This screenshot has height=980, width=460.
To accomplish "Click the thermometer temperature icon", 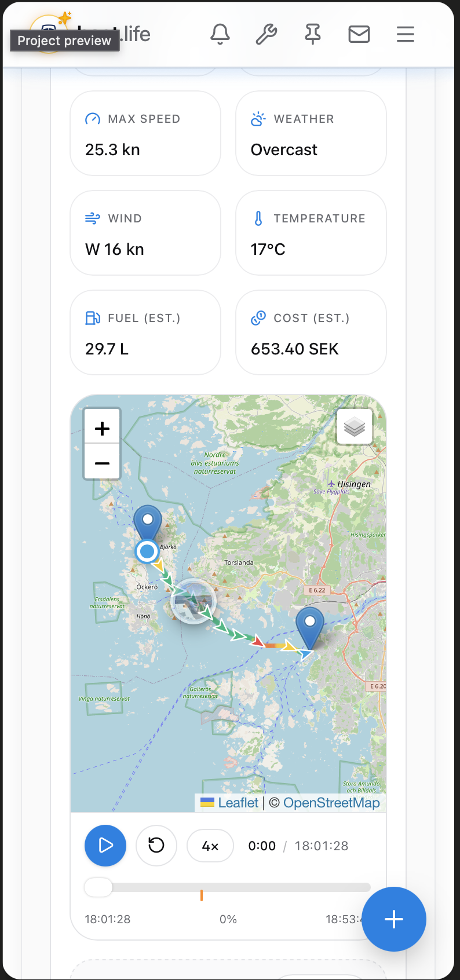I will click(x=258, y=218).
